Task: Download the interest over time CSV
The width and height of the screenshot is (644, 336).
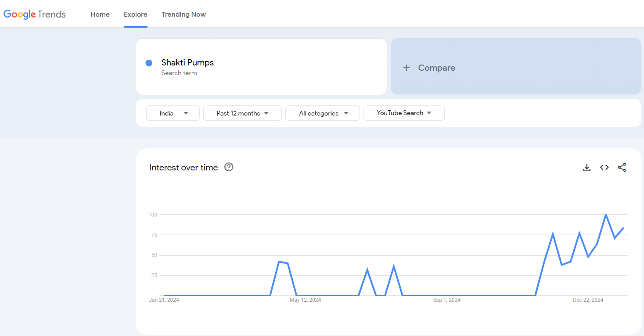Action: pos(587,167)
